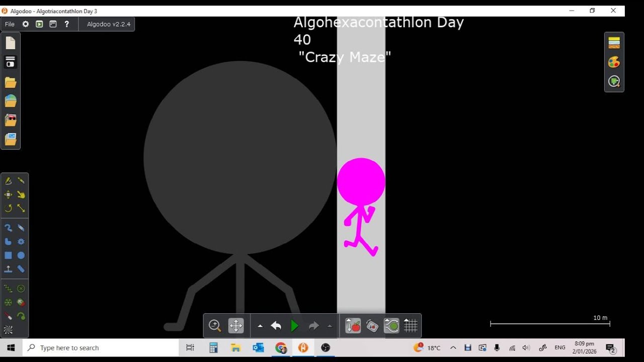644x362 pixels.
Task: Select the Scale tool
Action: 21,208
